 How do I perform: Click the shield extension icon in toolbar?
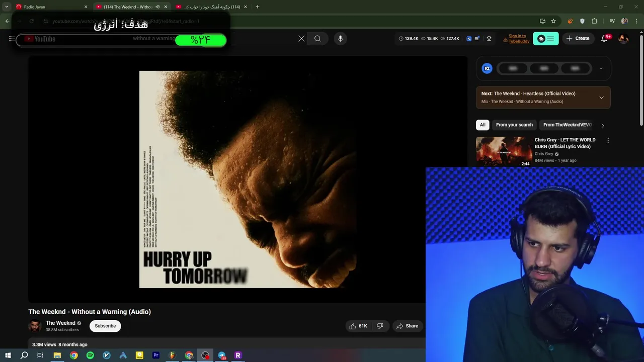[x=582, y=21]
